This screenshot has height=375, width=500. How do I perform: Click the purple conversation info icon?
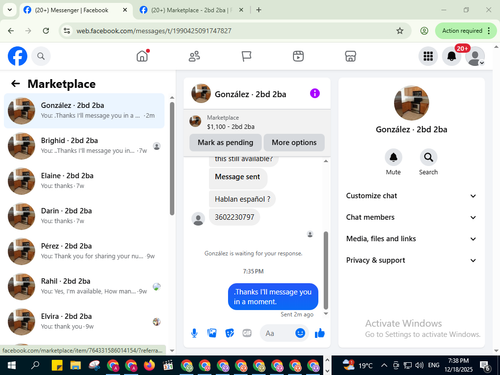tap(315, 93)
